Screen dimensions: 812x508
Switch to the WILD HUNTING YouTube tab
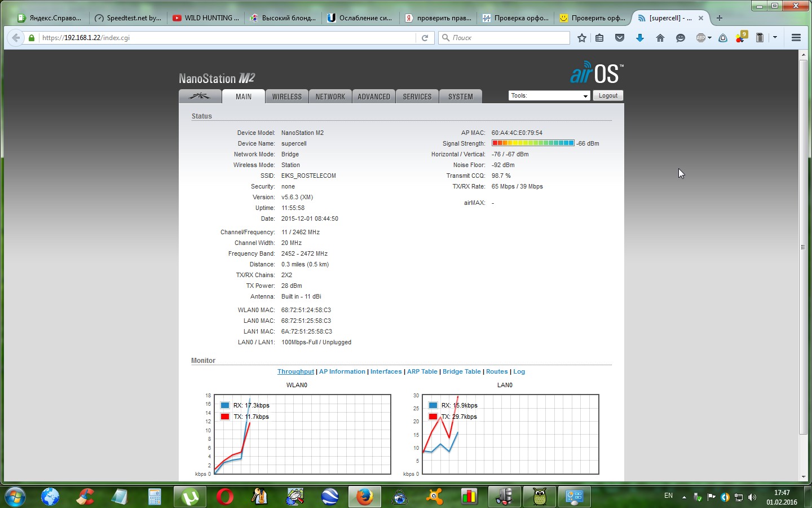(x=205, y=18)
